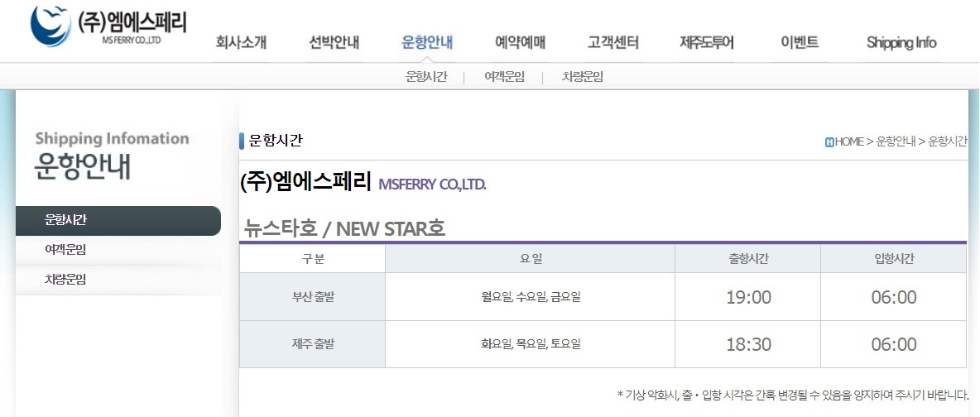
Task: Click the 구분 column header
Action: (x=313, y=260)
